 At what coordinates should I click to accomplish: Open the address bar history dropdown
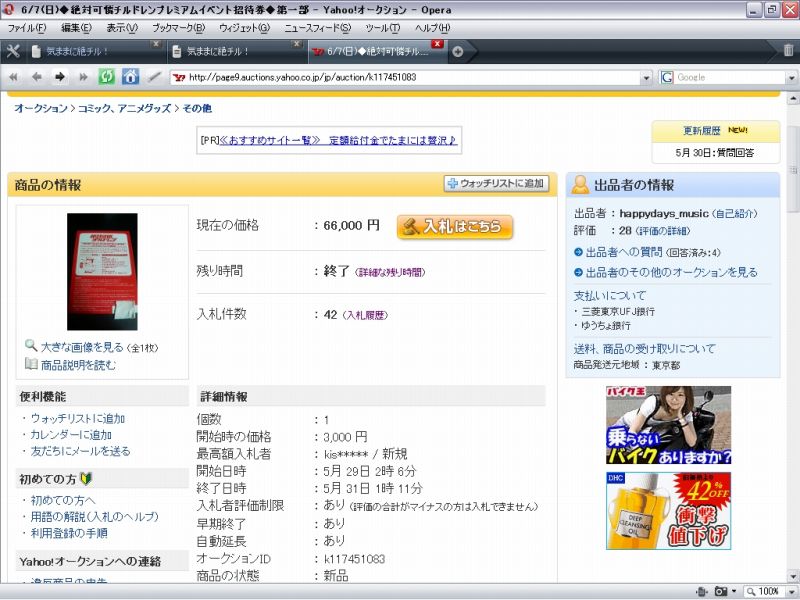[646, 78]
